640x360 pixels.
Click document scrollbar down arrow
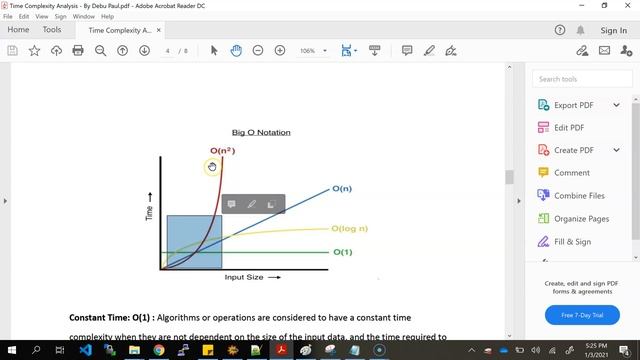click(x=509, y=336)
